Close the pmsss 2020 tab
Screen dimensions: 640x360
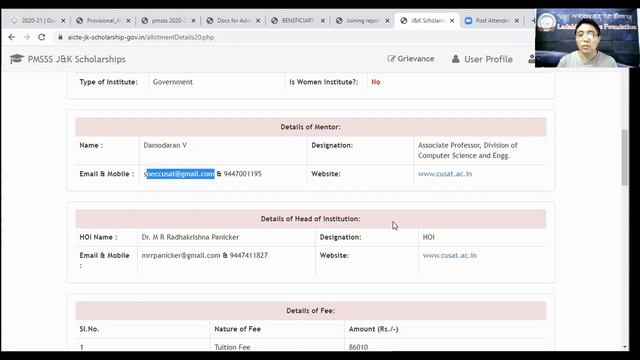(193, 20)
